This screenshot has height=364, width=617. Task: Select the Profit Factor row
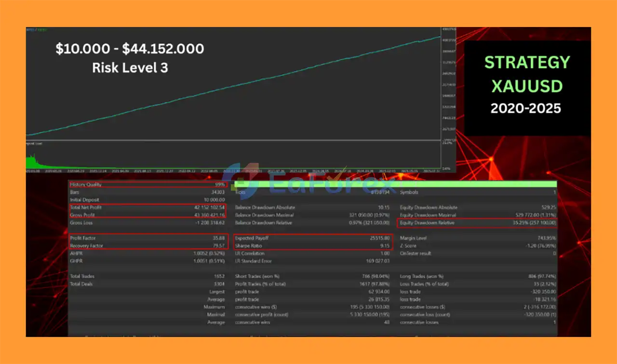[x=148, y=238]
